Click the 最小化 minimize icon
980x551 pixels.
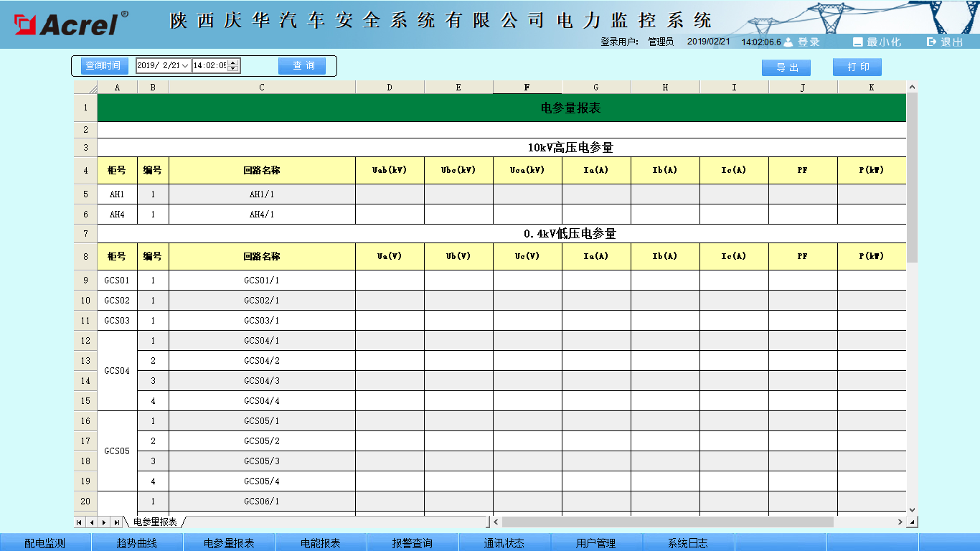[x=857, y=42]
